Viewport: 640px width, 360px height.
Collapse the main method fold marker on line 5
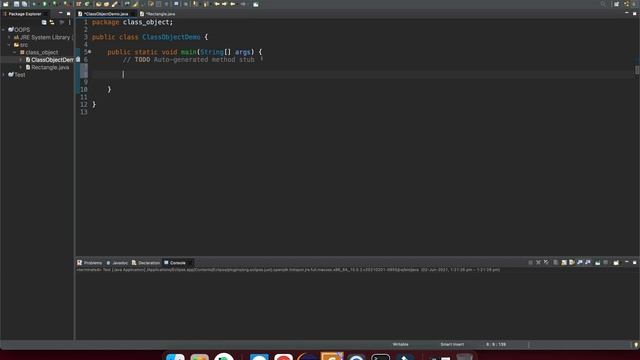pyautogui.click(x=89, y=52)
